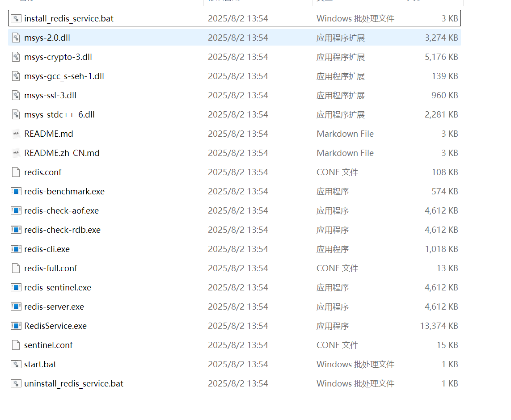
Task: Click the README.md Markdown file icon
Action: (x=15, y=134)
